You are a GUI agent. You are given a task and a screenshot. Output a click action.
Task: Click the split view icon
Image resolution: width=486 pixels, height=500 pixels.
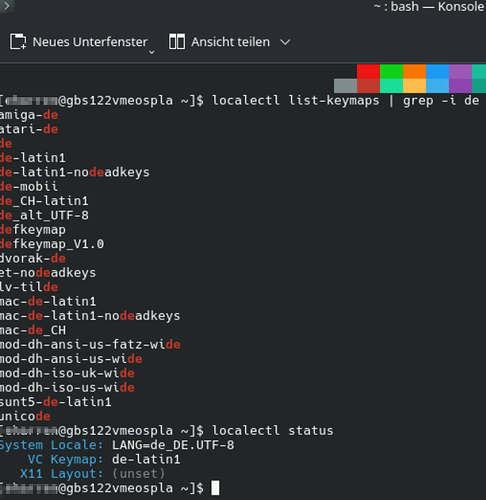coord(177,42)
